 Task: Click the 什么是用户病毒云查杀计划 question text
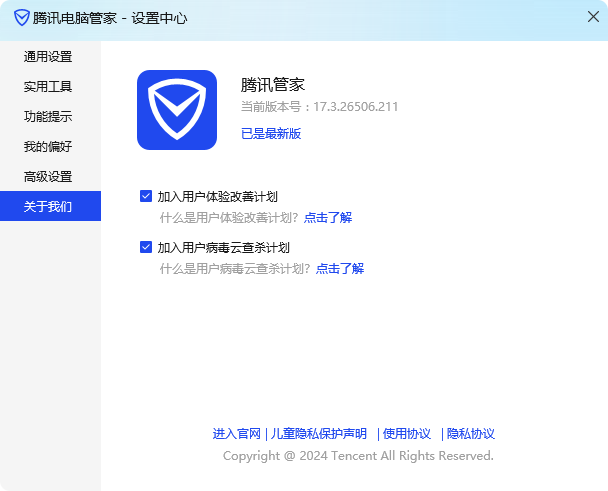tap(235, 268)
